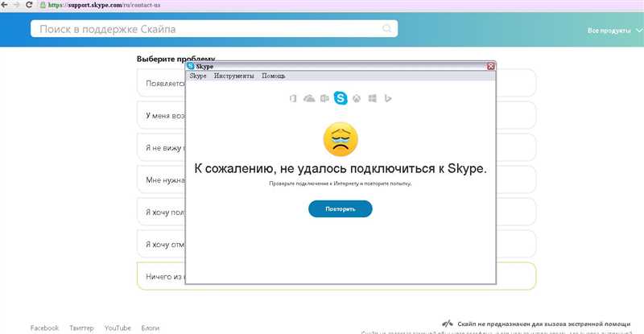
Task: Open the Инструменты menu
Action: [x=233, y=76]
